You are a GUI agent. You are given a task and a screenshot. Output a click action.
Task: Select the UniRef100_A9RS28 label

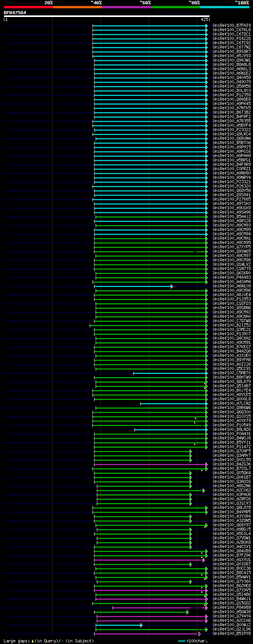coord(232,221)
